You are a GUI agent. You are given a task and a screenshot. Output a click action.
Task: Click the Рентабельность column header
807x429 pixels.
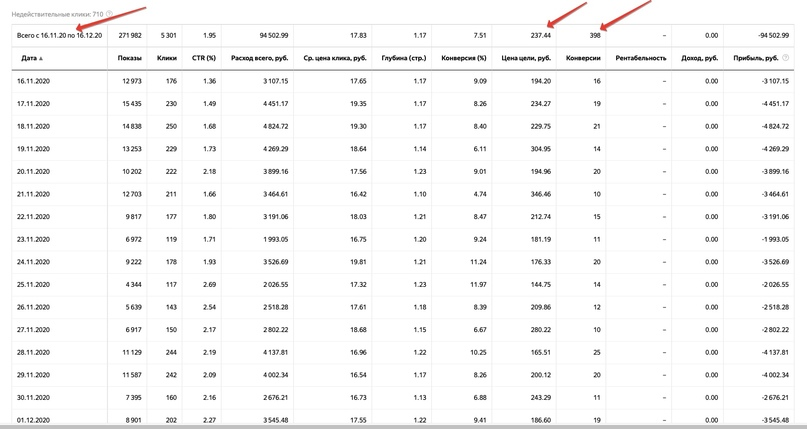641,58
